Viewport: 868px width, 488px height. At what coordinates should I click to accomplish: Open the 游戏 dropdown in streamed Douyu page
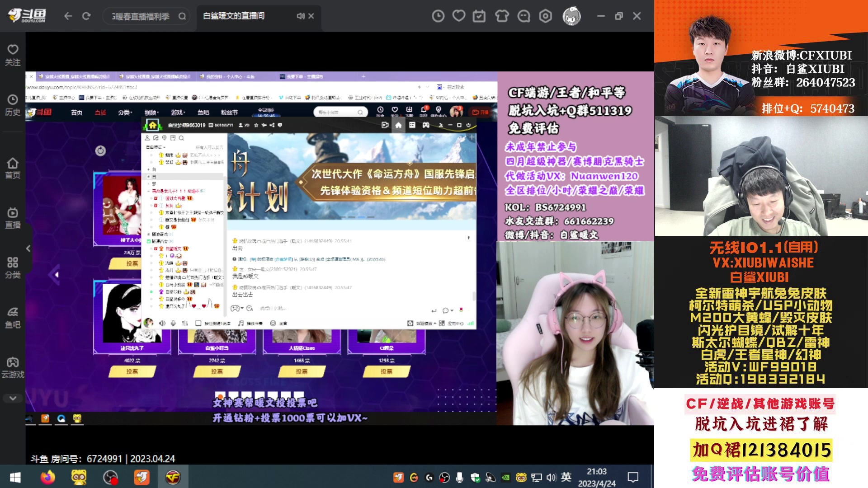coord(178,112)
